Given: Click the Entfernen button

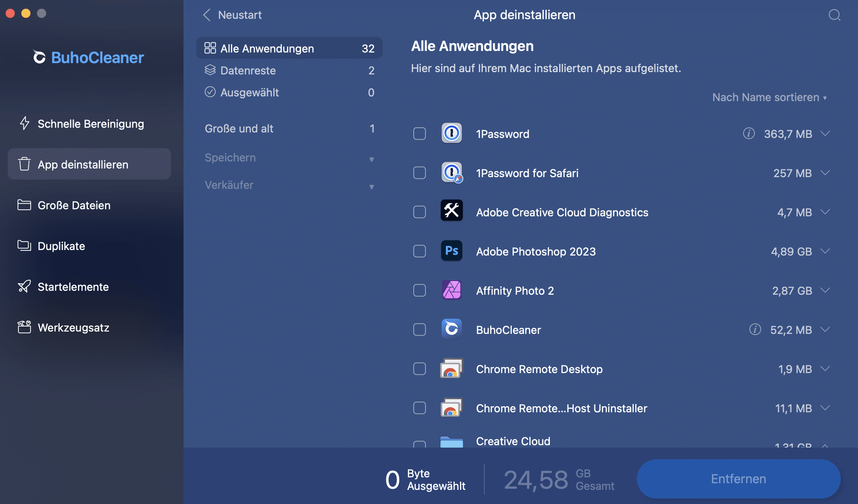Looking at the screenshot, I should coord(738,479).
